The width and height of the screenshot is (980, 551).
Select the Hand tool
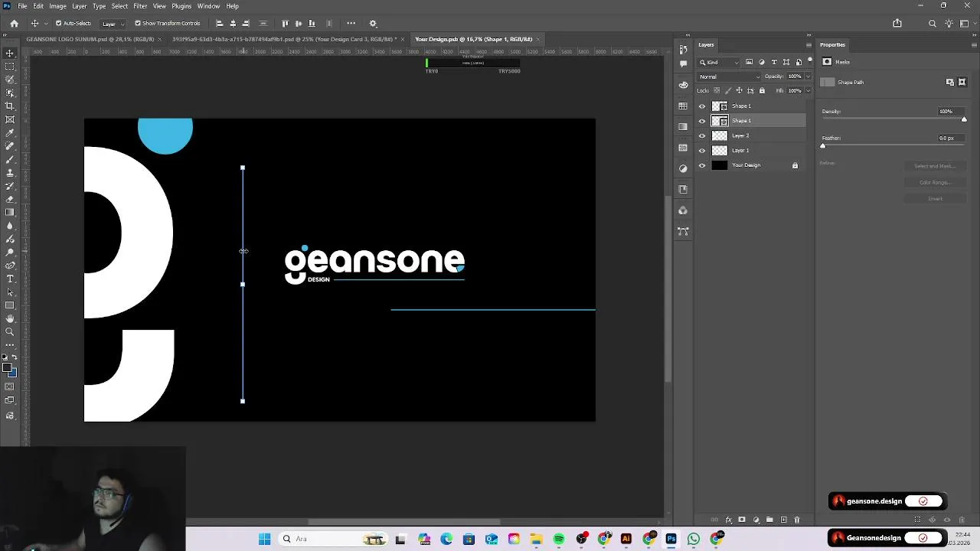point(10,318)
